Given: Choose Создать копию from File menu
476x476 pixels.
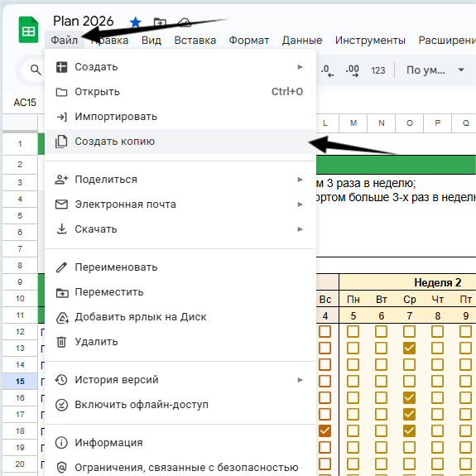Looking at the screenshot, I should (x=180, y=142).
